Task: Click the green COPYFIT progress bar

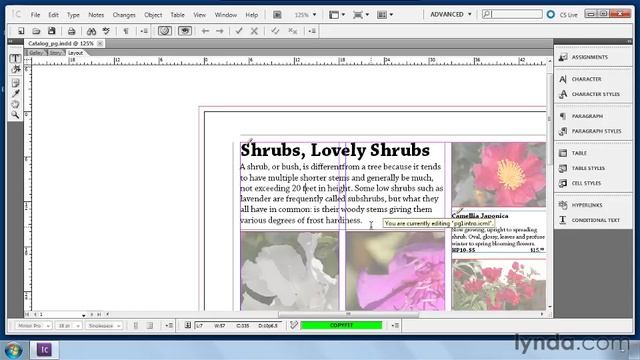Action: click(x=341, y=325)
